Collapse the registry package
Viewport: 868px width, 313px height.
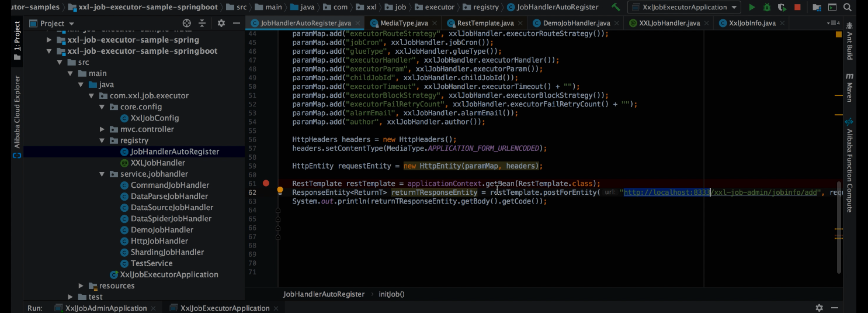[102, 140]
